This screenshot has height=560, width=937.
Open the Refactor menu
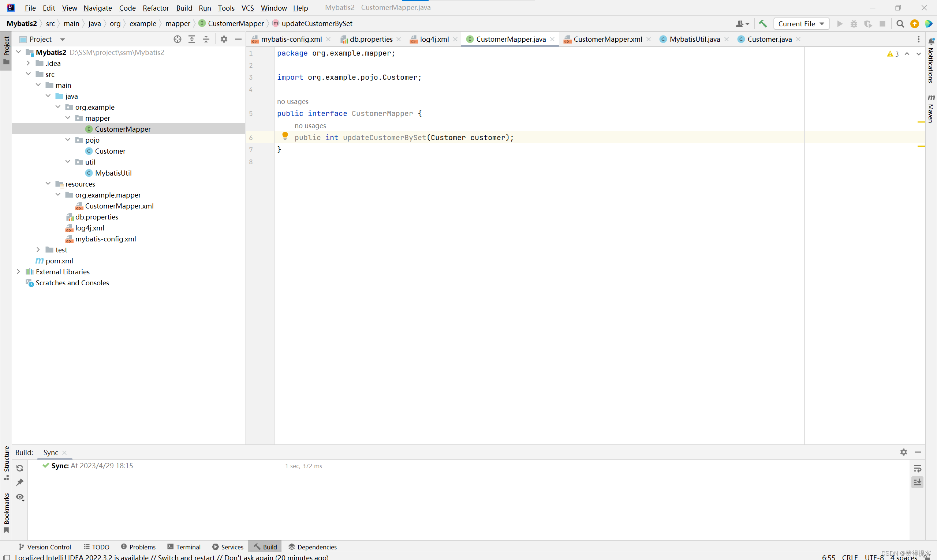coord(156,8)
